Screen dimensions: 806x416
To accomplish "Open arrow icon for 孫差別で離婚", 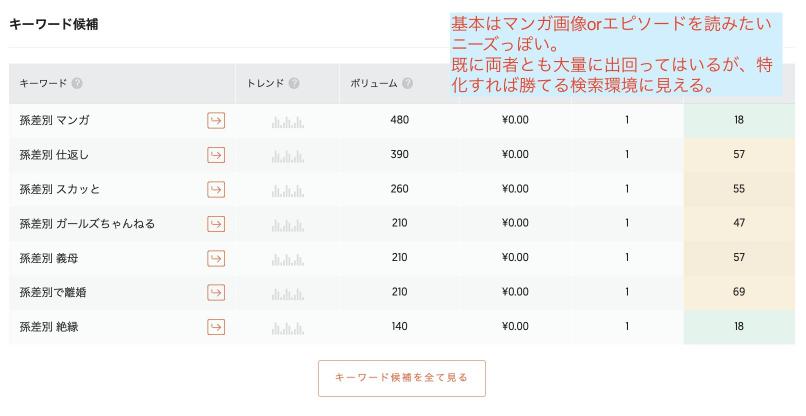I will point(216,293).
